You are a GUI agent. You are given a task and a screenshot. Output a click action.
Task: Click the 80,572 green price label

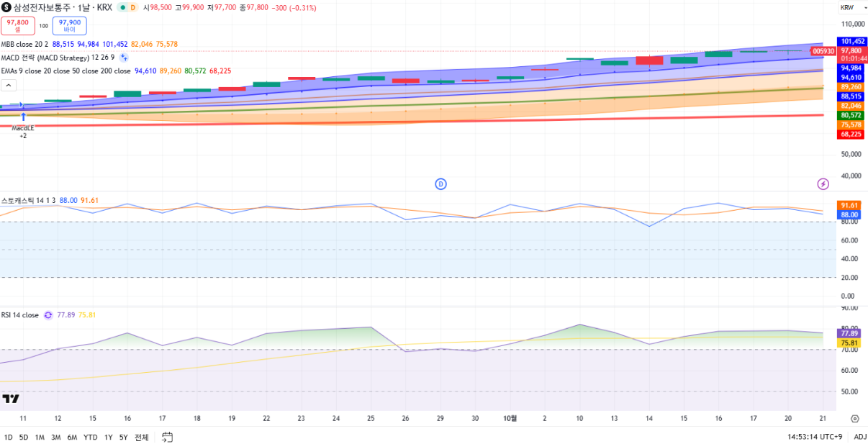pos(851,115)
